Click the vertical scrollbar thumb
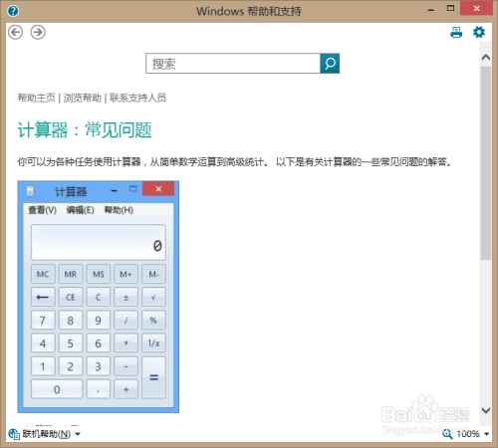Screen dimensions: 498x448 pos(486,162)
